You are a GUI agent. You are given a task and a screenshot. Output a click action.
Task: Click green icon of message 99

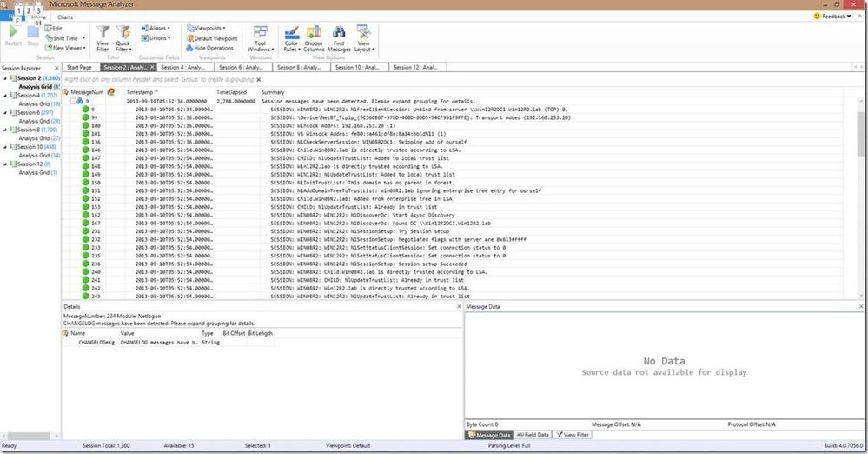point(85,117)
